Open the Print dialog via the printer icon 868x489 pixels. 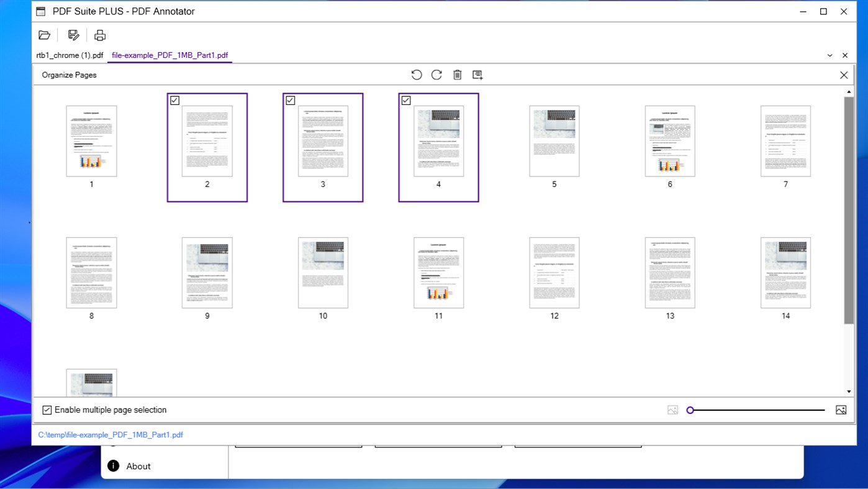pos(99,35)
